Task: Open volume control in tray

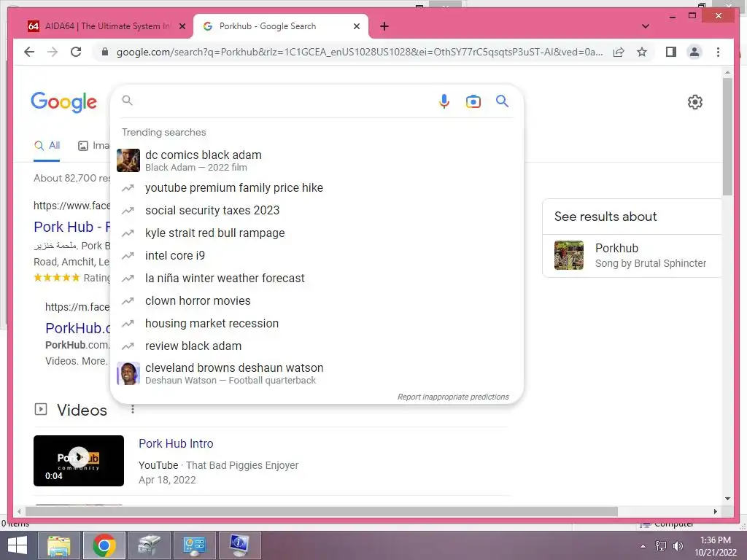Action: click(x=678, y=545)
